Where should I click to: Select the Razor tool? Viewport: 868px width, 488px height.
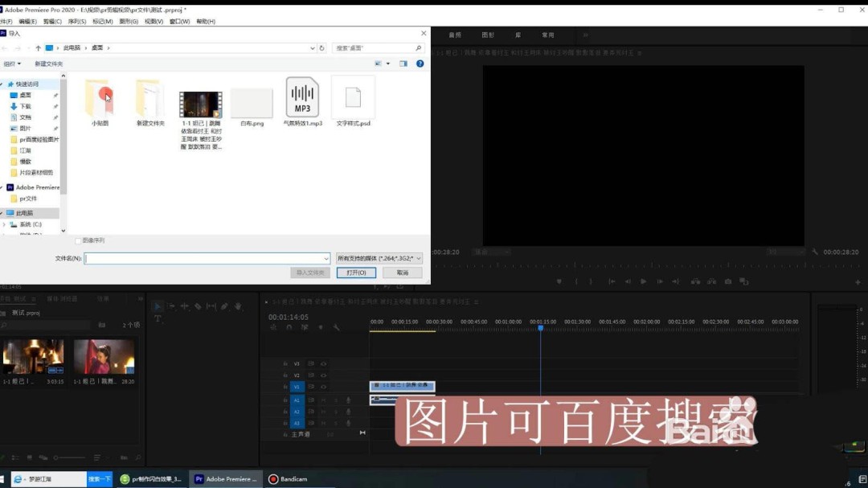[198, 306]
